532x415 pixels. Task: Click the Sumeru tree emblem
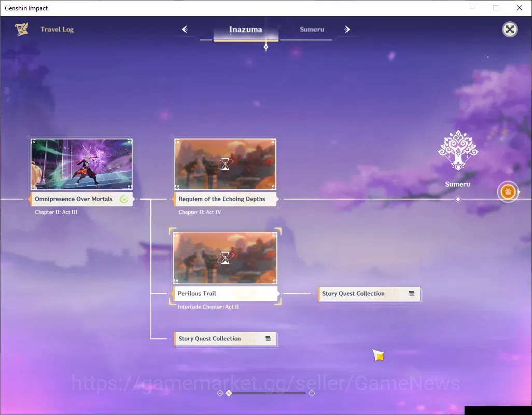pos(458,150)
